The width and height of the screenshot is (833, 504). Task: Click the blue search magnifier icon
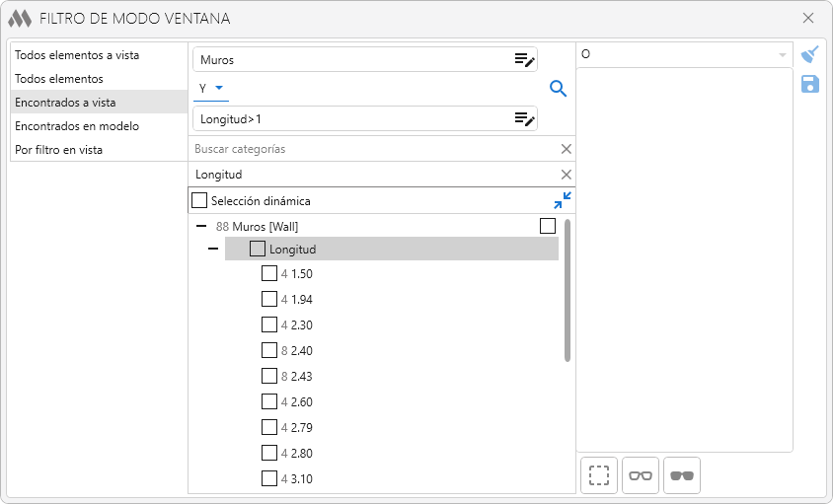click(x=558, y=90)
